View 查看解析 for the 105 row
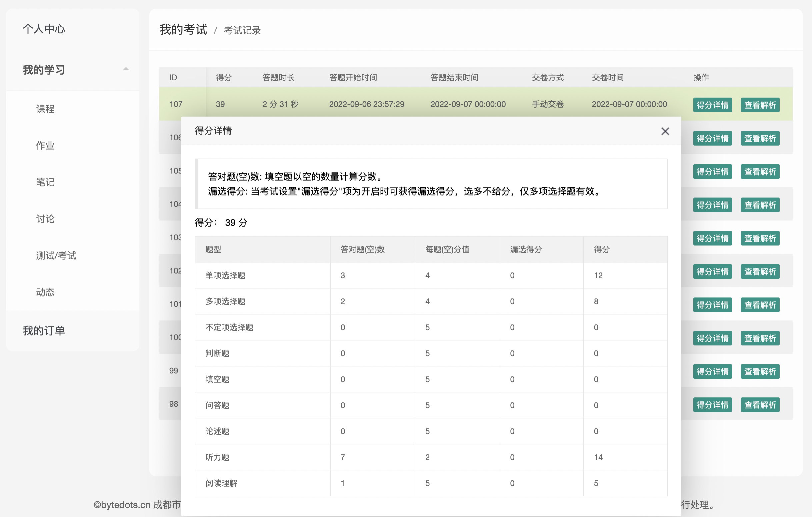Viewport: 812px width, 517px height. [760, 172]
